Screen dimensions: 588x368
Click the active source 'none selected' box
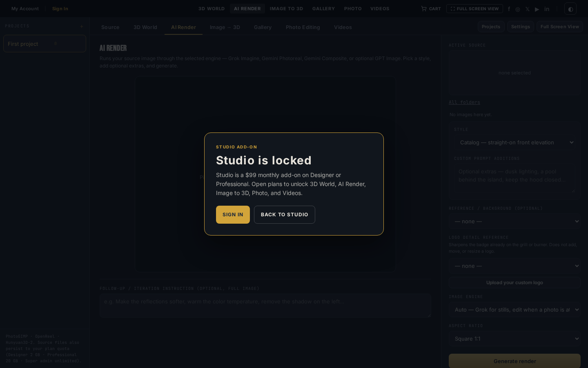(x=514, y=73)
